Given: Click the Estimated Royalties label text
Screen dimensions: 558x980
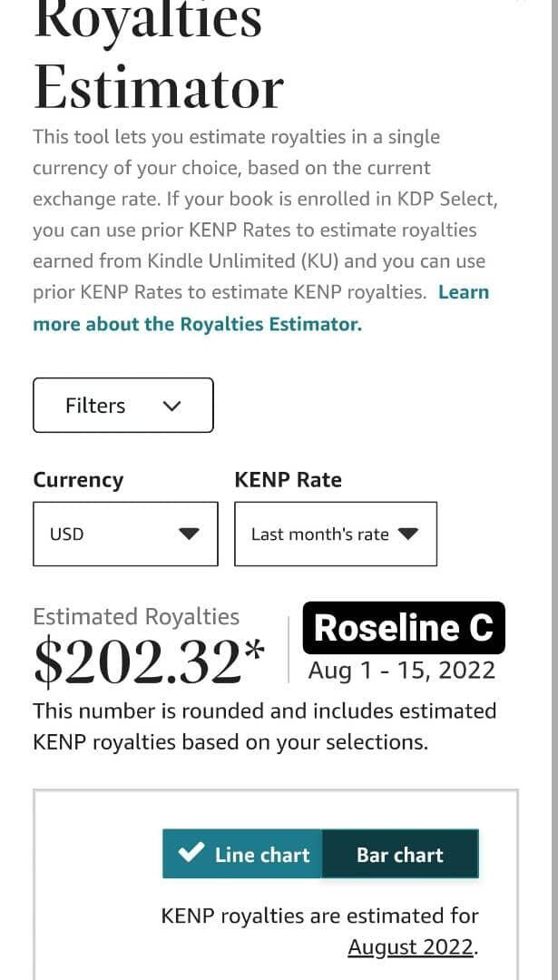Looking at the screenshot, I should point(136,617).
